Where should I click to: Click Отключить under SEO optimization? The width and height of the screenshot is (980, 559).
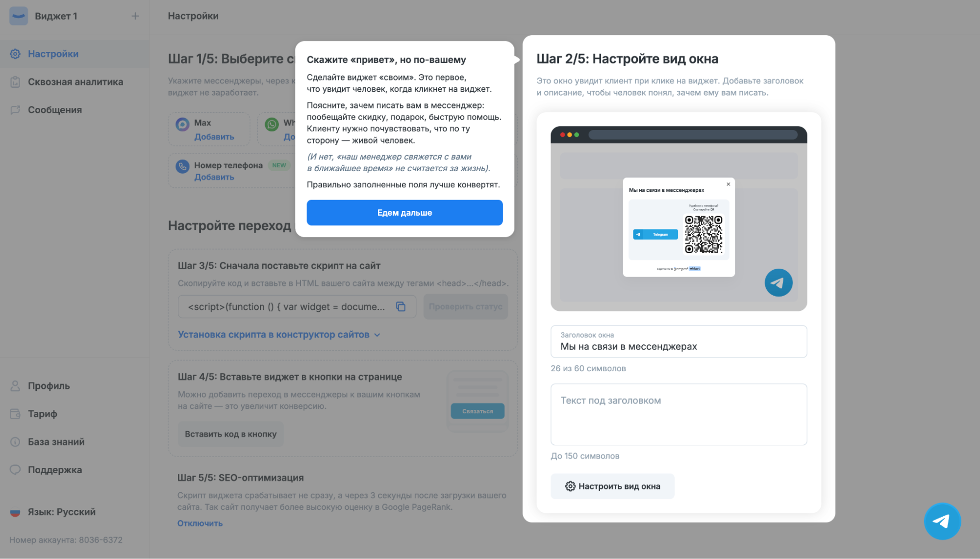pos(200,523)
